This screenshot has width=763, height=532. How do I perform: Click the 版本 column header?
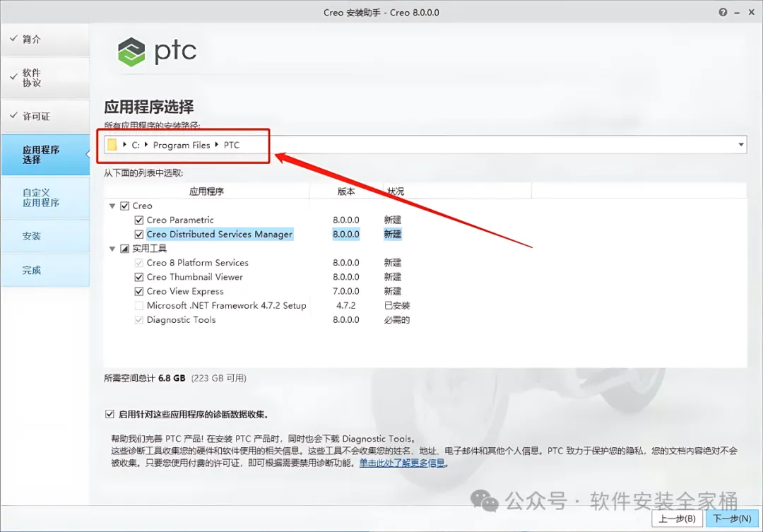346,191
